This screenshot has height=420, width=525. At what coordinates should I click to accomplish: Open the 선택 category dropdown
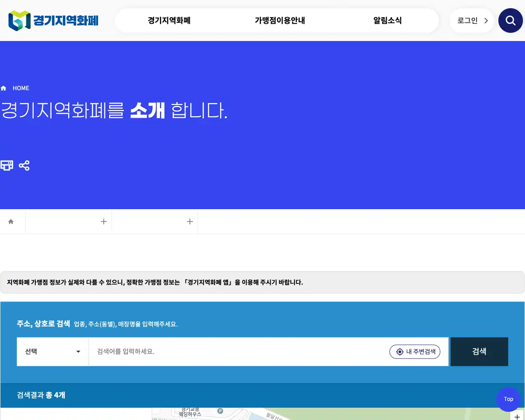coord(52,352)
